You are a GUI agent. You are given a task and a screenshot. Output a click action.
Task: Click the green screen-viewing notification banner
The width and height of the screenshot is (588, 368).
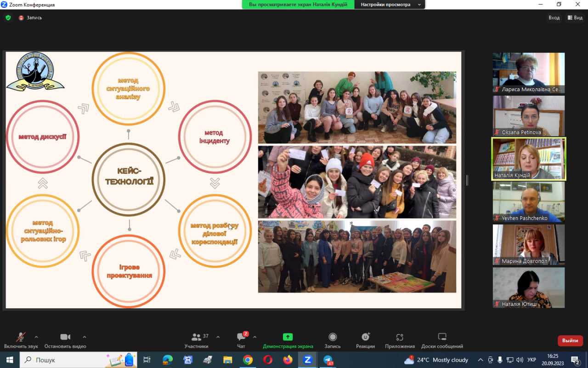(x=298, y=5)
